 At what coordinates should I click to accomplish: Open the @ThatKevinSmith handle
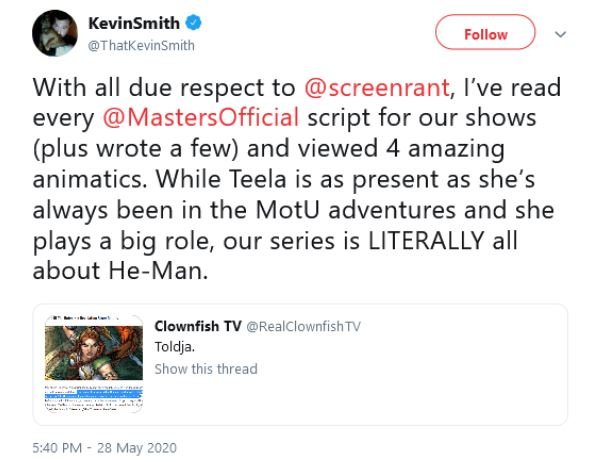click(x=141, y=45)
